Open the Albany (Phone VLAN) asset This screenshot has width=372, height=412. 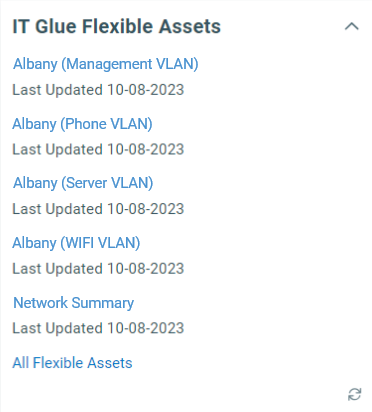tap(82, 124)
